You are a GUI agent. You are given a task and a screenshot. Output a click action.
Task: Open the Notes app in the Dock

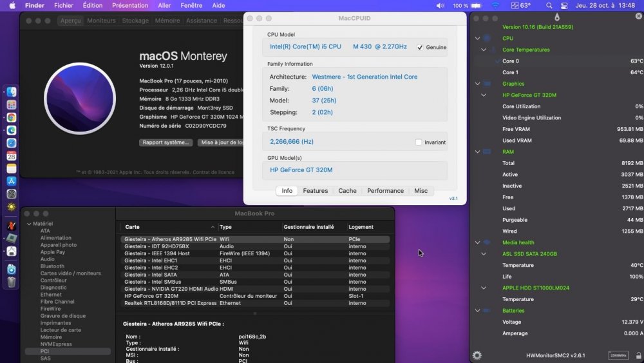12,168
